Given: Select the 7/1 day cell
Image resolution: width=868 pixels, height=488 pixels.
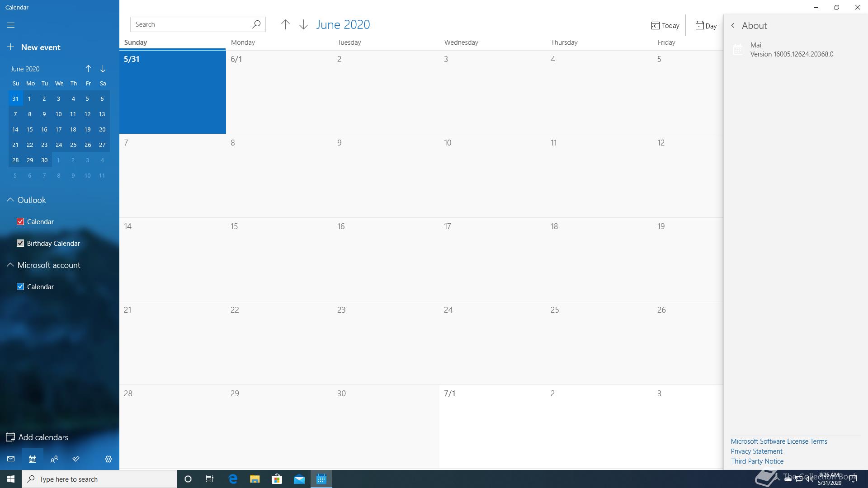Looking at the screenshot, I should pyautogui.click(x=493, y=427).
